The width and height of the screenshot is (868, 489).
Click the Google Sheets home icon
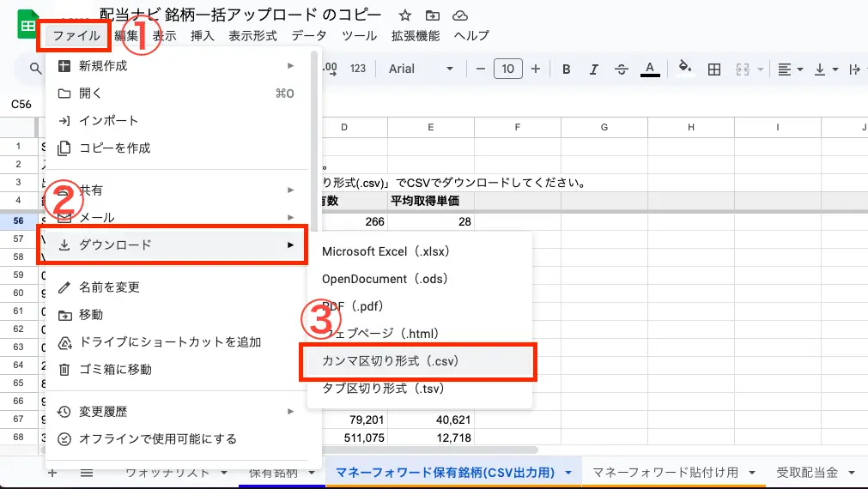point(27,25)
